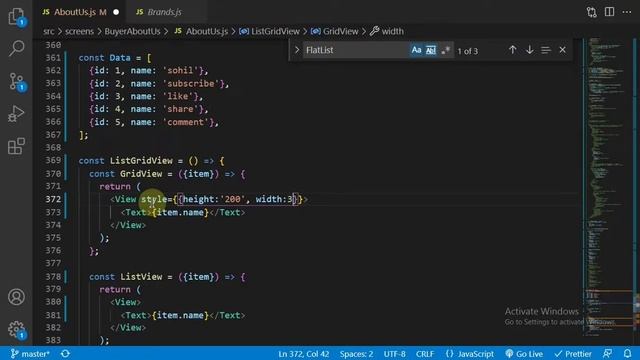Click Data constant on line 361
640x360 pixels.
click(x=120, y=58)
